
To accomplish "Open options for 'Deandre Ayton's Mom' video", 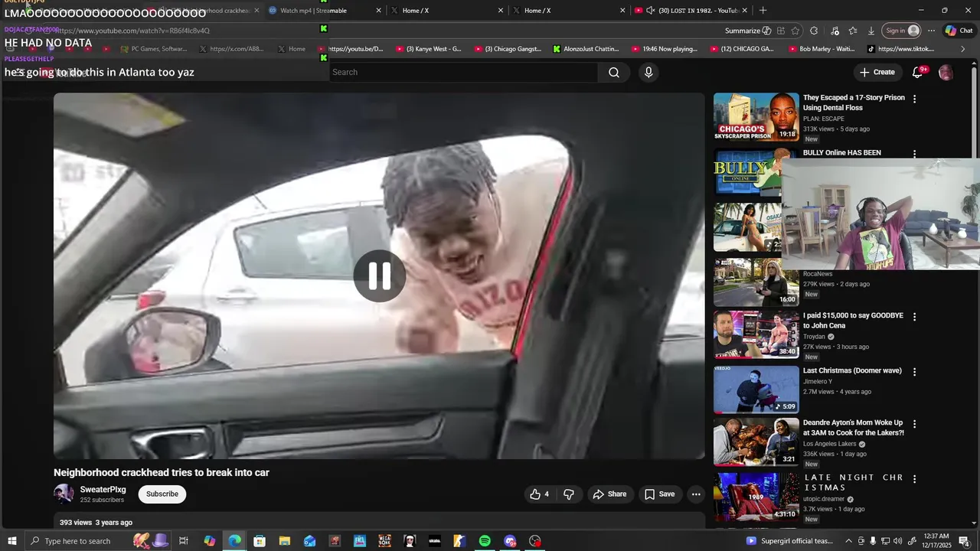I will click(914, 424).
